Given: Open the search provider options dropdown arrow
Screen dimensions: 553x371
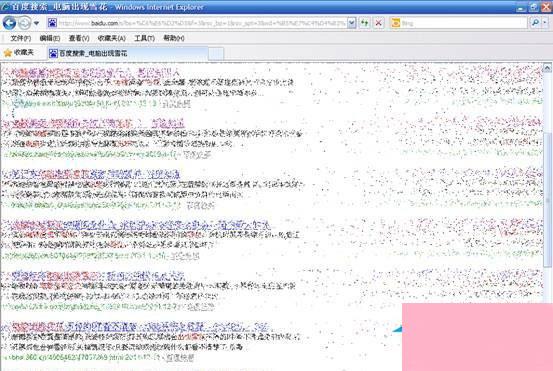Looking at the screenshot, I should coord(545,23).
